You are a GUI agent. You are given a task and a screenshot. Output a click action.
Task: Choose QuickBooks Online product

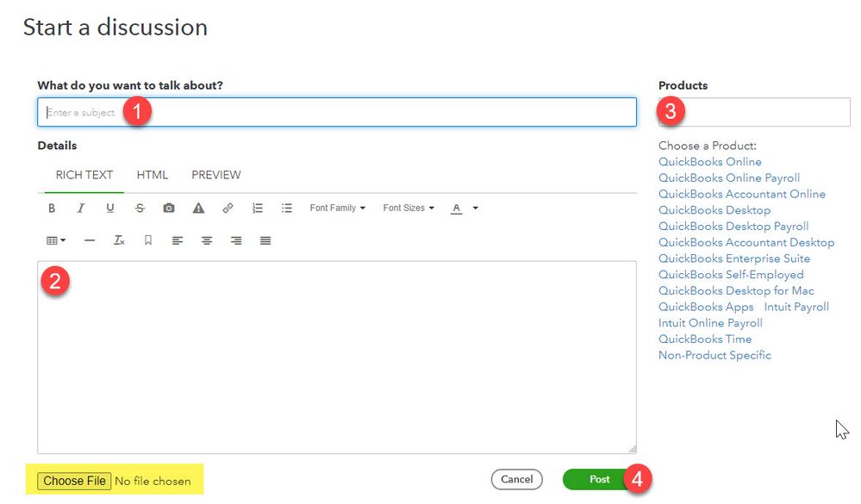click(x=710, y=162)
